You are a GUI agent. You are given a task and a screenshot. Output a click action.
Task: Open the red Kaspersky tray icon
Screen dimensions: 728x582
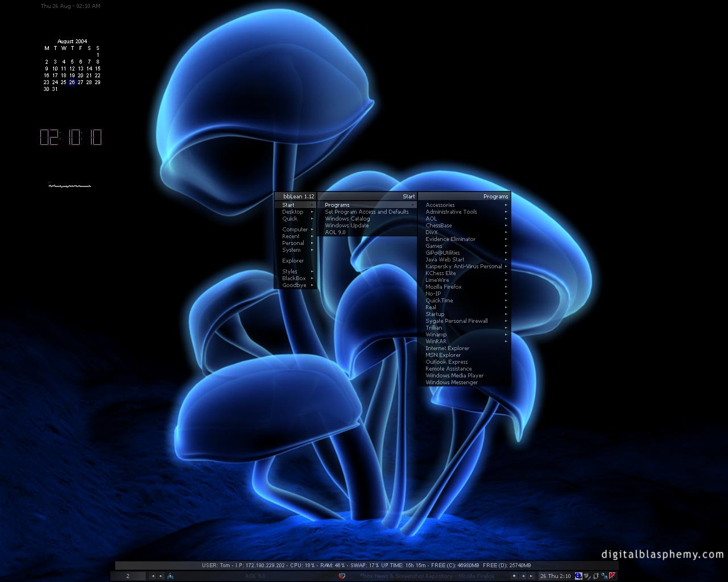pyautogui.click(x=612, y=576)
